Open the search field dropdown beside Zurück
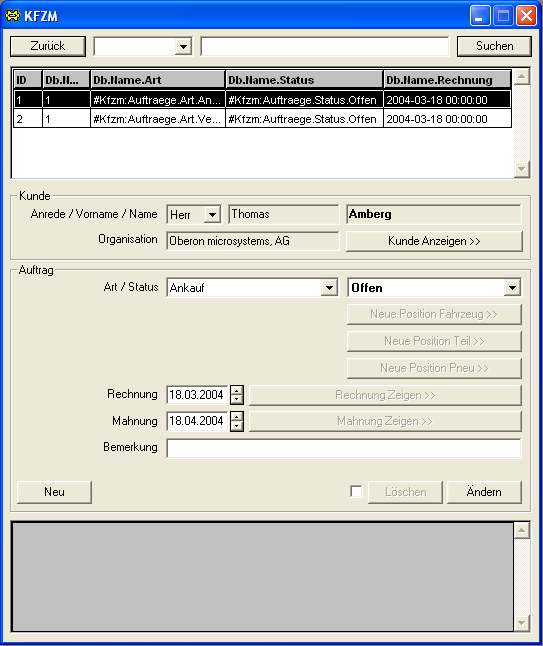 click(183, 46)
